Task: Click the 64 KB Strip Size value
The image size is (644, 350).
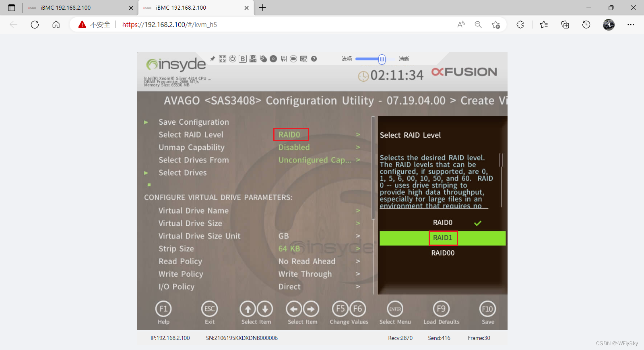Action: [x=289, y=249]
